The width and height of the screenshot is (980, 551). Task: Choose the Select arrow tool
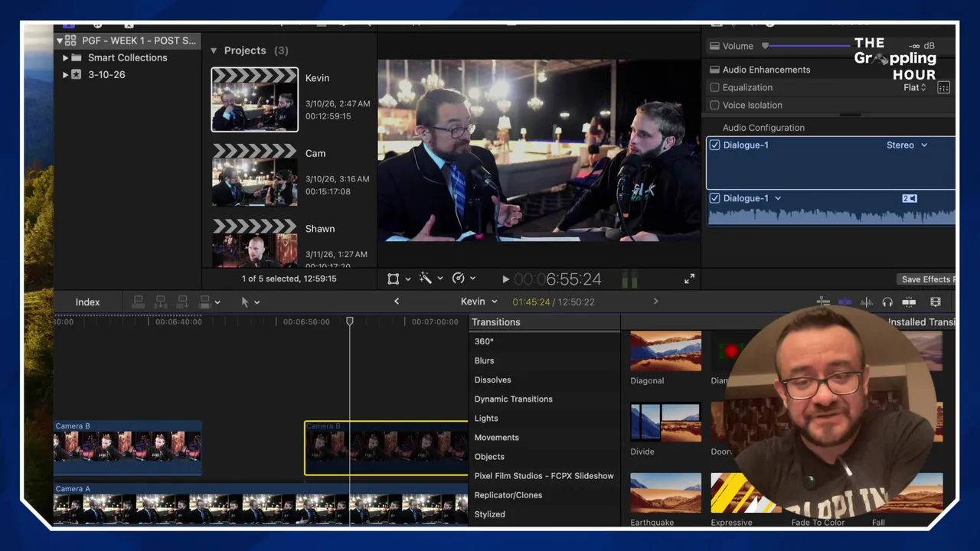244,302
